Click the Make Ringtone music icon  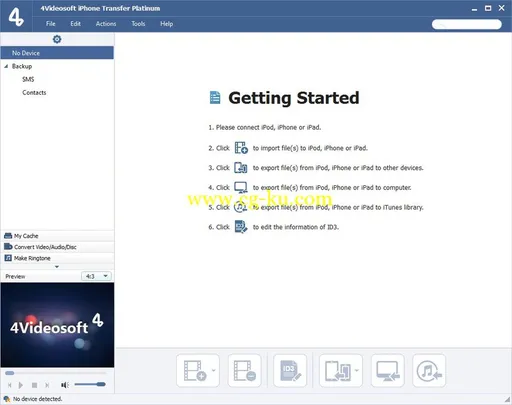pos(8,258)
